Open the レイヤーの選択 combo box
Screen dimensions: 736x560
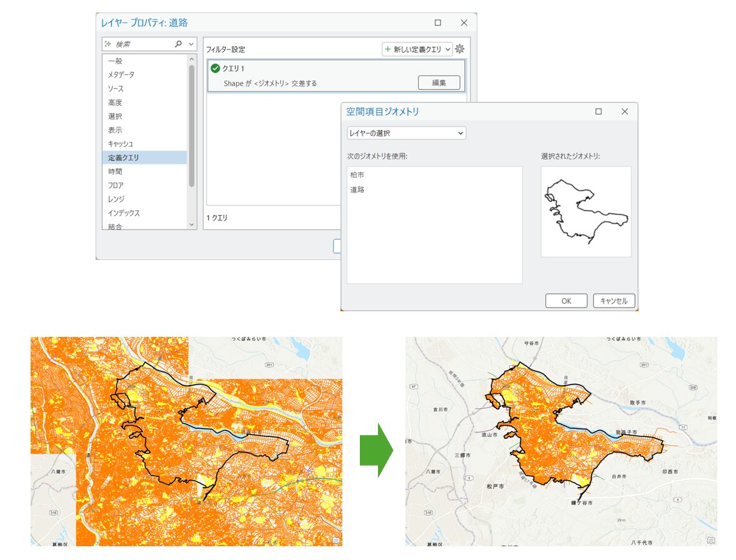407,133
